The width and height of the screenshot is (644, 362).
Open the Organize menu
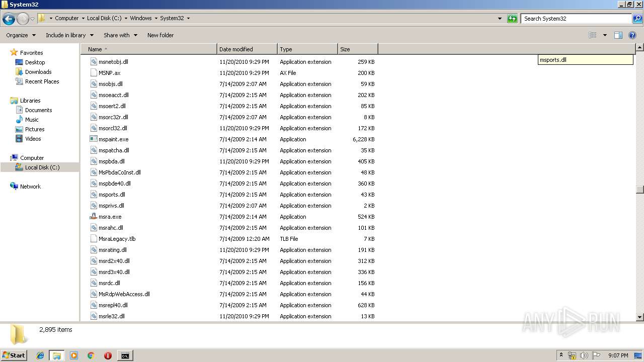(21, 35)
